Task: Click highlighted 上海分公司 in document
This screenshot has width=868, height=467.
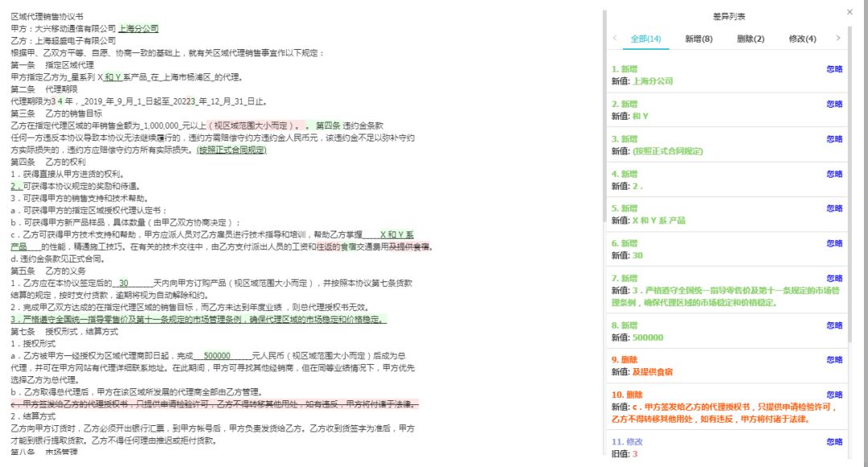Action: (138, 28)
